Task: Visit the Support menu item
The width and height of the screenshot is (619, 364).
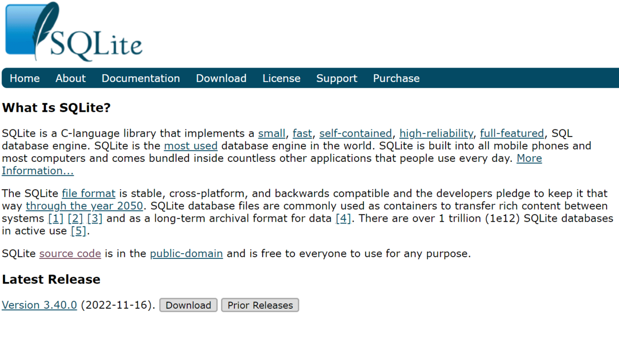Action: click(x=337, y=78)
